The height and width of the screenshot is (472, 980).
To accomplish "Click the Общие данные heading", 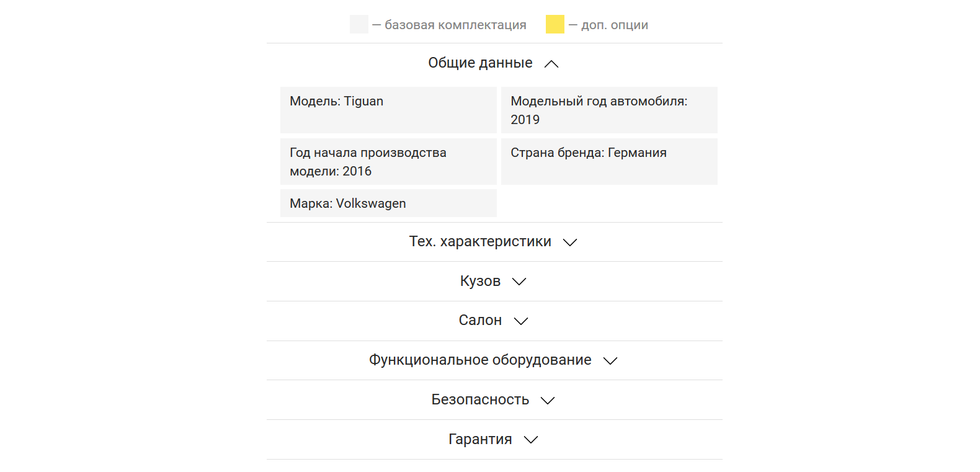I will [x=480, y=63].
